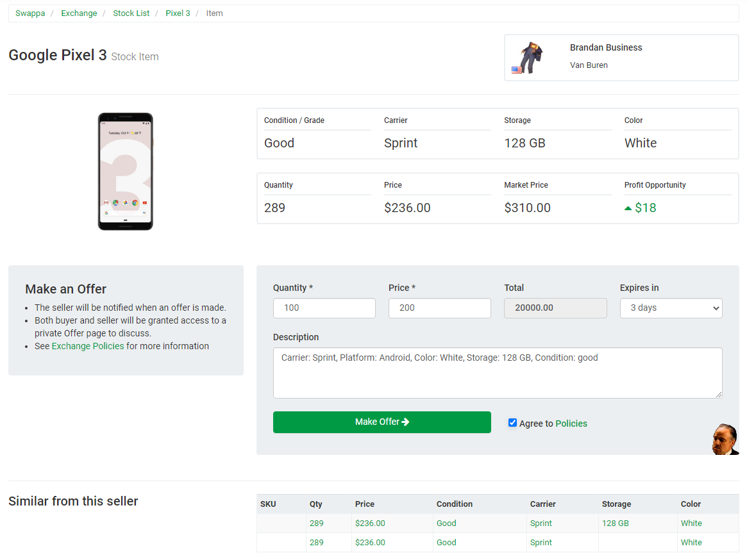The width and height of the screenshot is (747, 560).
Task: Open the Brandan Business seller name
Action: (606, 47)
